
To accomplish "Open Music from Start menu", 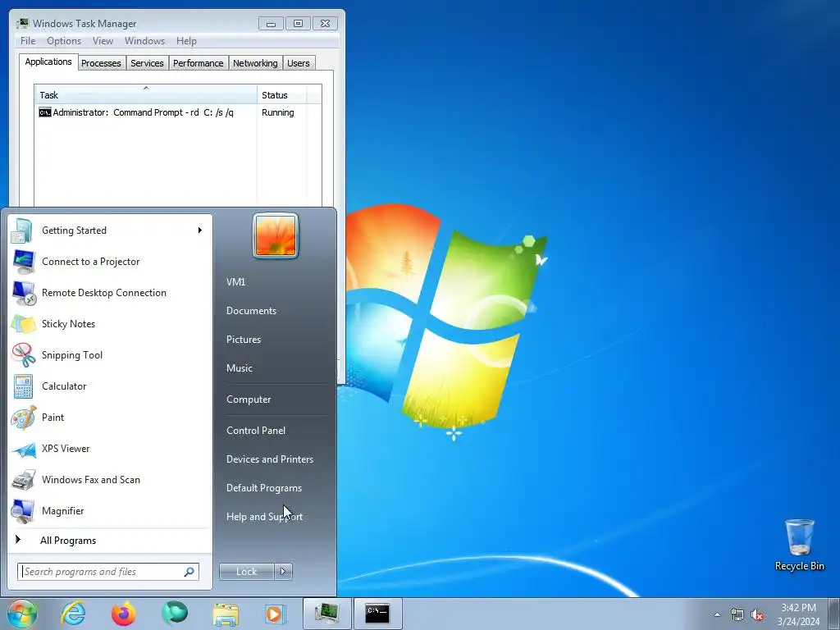I will (240, 368).
